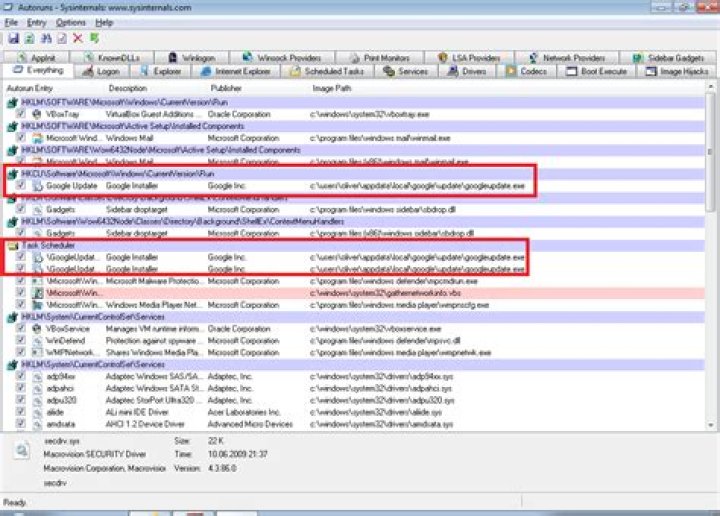Toggle the gathernetworkinfo.vbs task checkbox
The image size is (720, 516).
[21, 292]
